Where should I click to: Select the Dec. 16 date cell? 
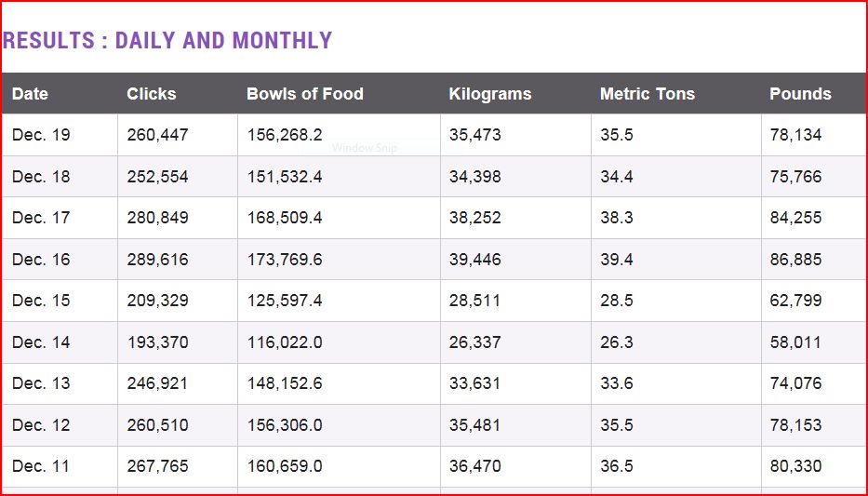(41, 260)
